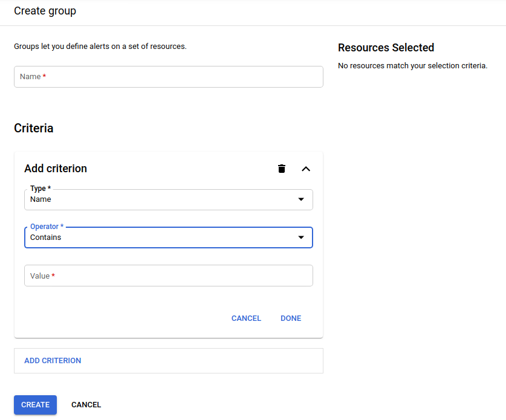
Task: Open the Operator dropdown showing Contains
Action: pyautogui.click(x=168, y=237)
